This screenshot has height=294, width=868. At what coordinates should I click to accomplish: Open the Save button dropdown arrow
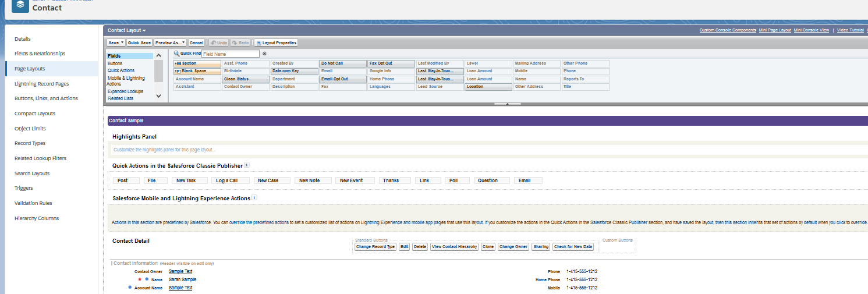coord(122,42)
